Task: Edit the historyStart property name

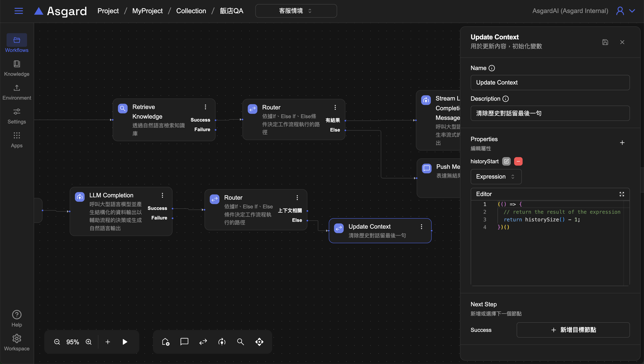Action: 506,161
